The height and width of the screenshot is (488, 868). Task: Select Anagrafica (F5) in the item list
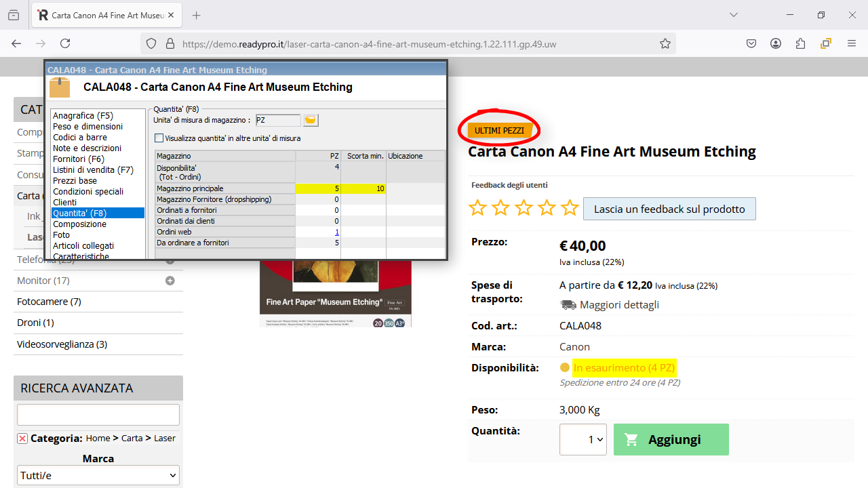point(83,116)
